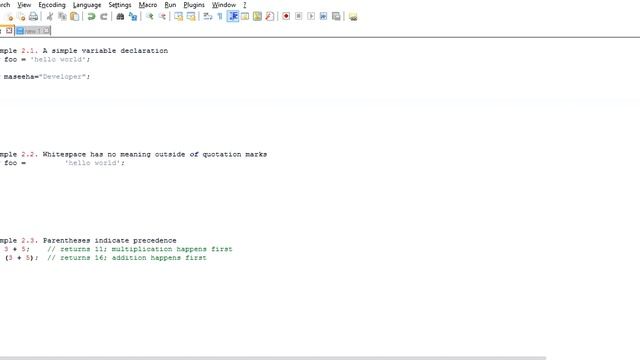Open the Language menu
Screen dimensions: 640x360
coord(87,5)
